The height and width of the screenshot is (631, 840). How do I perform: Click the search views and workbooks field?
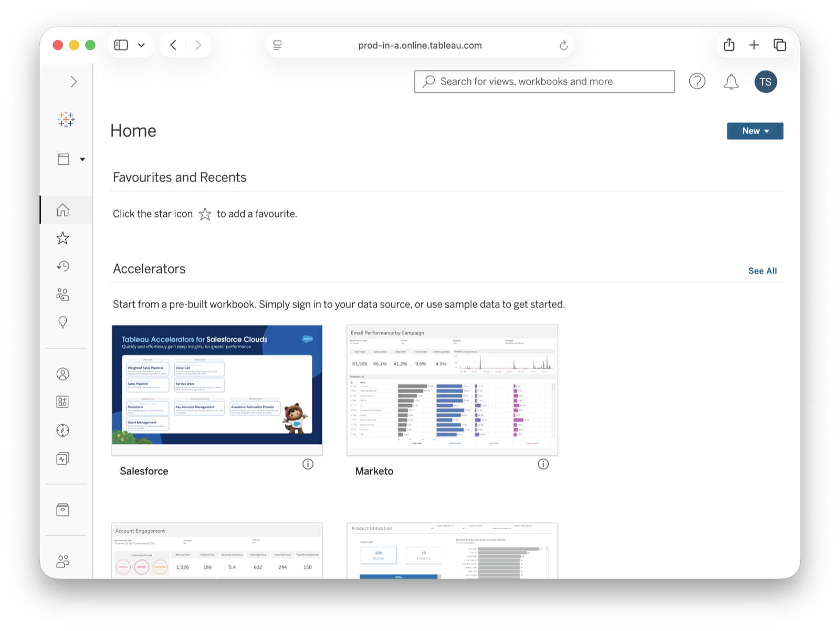(x=544, y=81)
